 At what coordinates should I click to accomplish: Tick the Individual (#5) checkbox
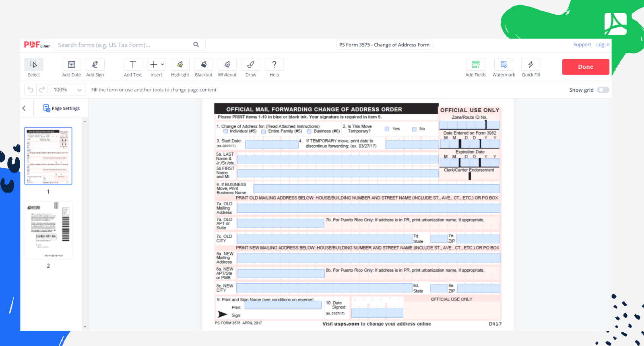(x=226, y=132)
